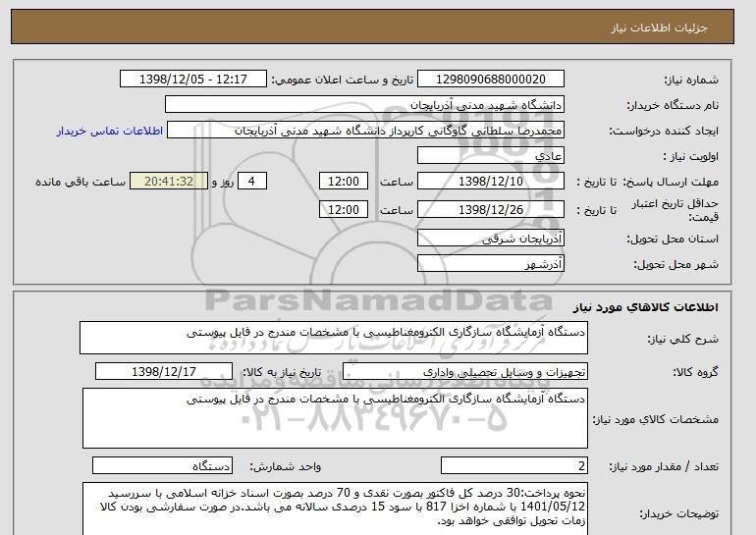Click the quantity field showing 2
Viewport: 756px width, 535px height.
tap(514, 466)
